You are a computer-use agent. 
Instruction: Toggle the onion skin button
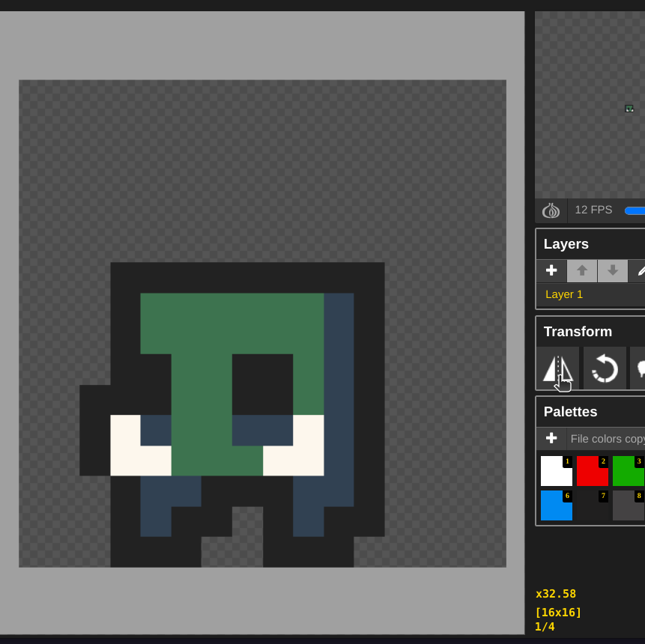pyautogui.click(x=551, y=210)
